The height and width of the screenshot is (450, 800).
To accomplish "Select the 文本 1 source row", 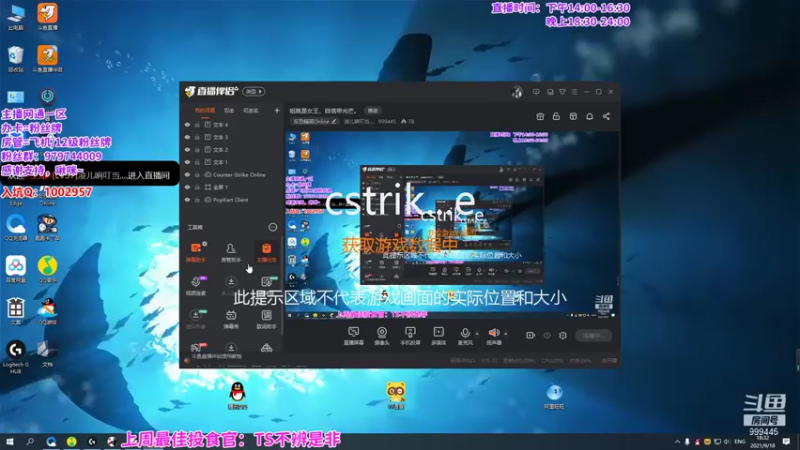I will point(232,162).
